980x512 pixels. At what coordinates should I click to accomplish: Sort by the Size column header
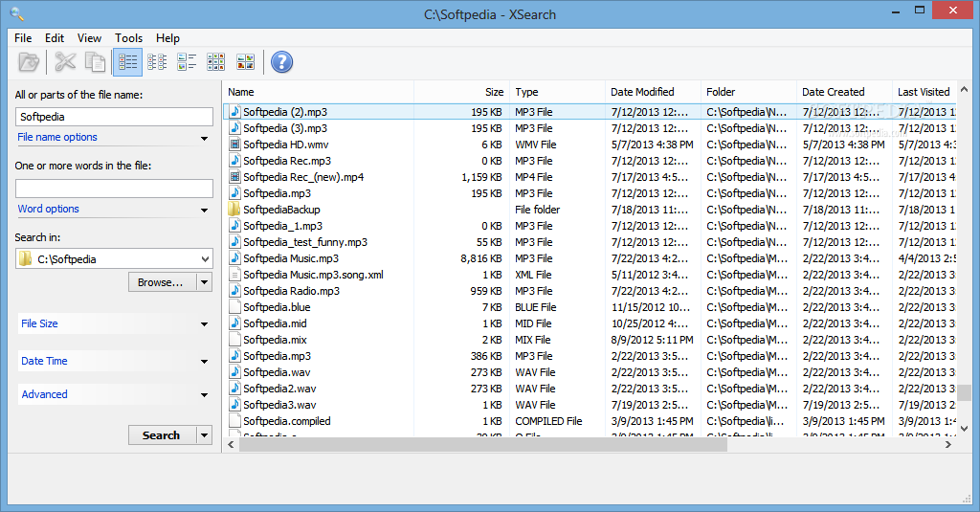pos(462,92)
